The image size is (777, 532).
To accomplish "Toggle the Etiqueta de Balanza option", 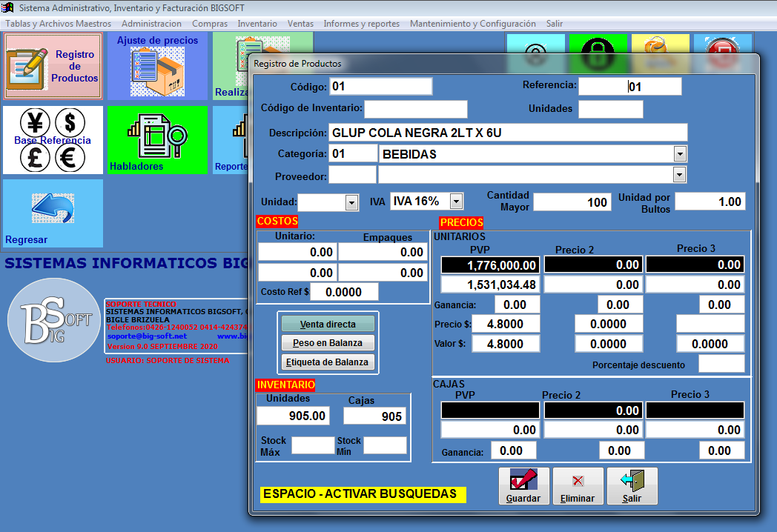I will [x=328, y=362].
